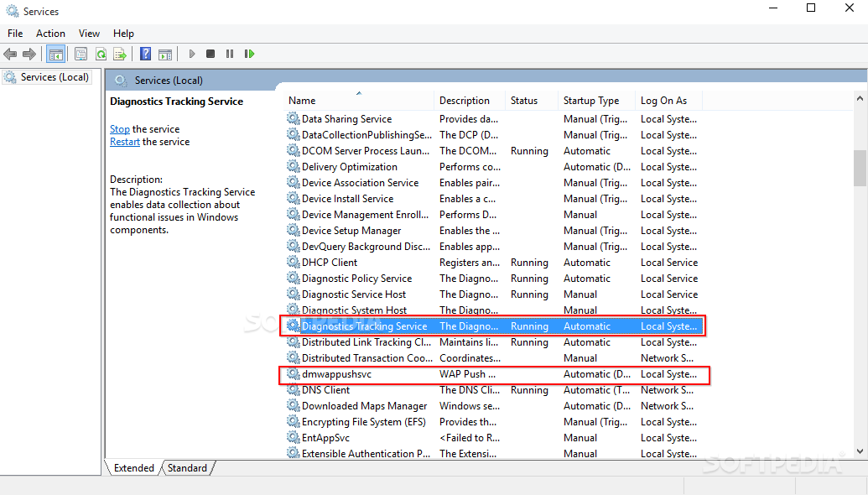
Task: Sort by the Status column header
Action: coord(531,100)
